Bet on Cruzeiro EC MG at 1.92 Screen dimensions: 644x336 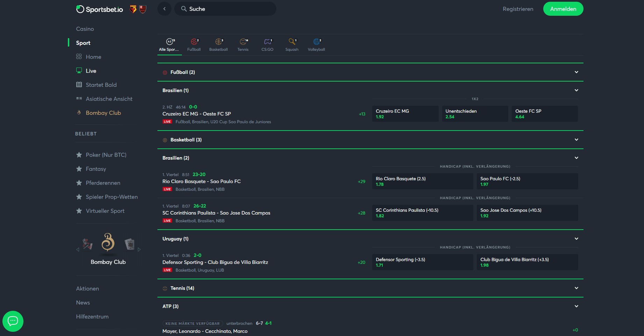[405, 114]
